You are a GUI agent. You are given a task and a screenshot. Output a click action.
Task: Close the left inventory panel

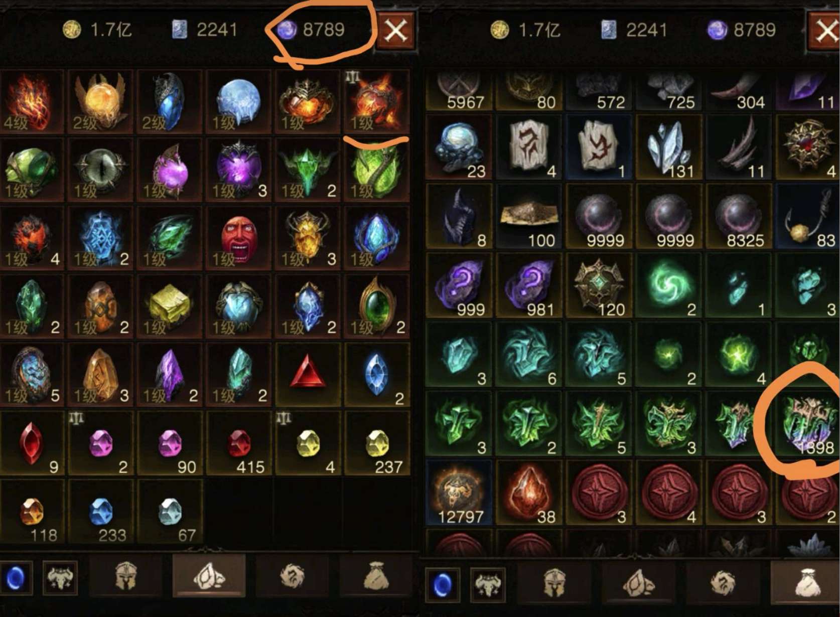(x=396, y=32)
